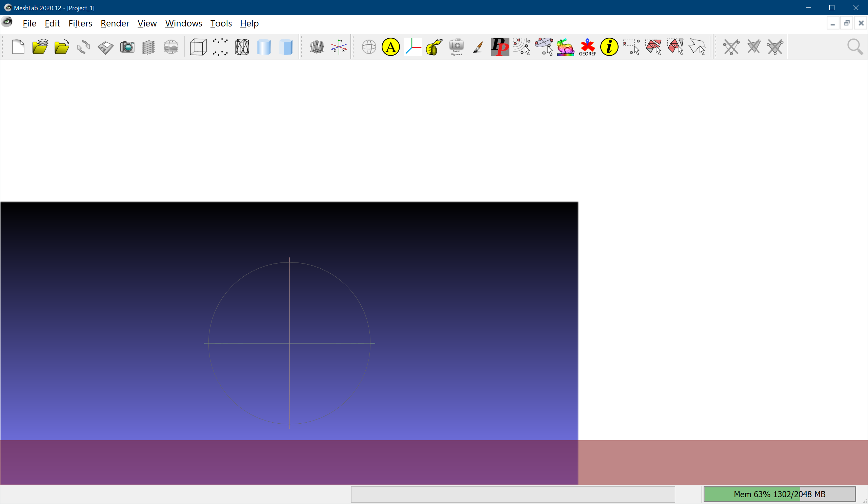This screenshot has height=504, width=868.
Task: Open the Filters menu
Action: click(x=80, y=23)
